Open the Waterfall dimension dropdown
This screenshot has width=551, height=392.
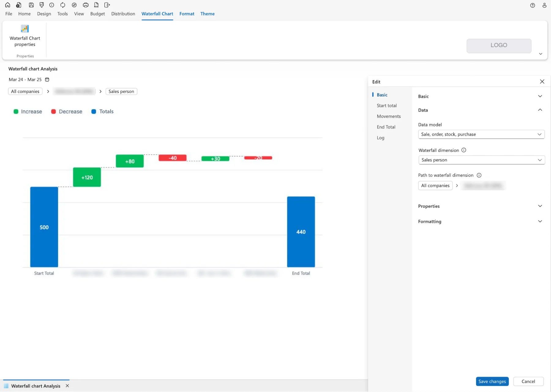482,160
